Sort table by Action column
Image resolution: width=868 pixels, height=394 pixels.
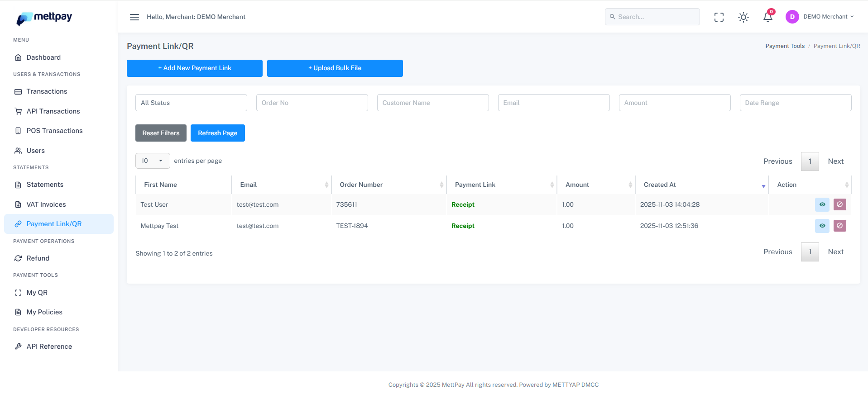point(810,185)
